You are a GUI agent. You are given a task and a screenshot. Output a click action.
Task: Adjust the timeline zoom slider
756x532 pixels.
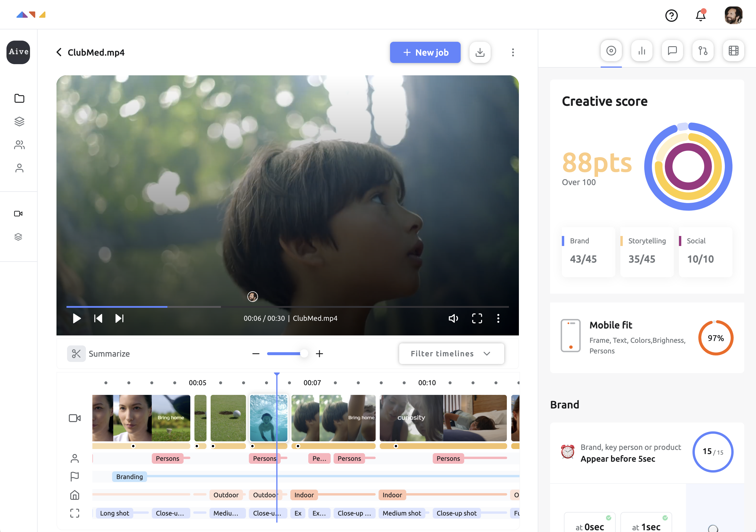[x=287, y=353]
